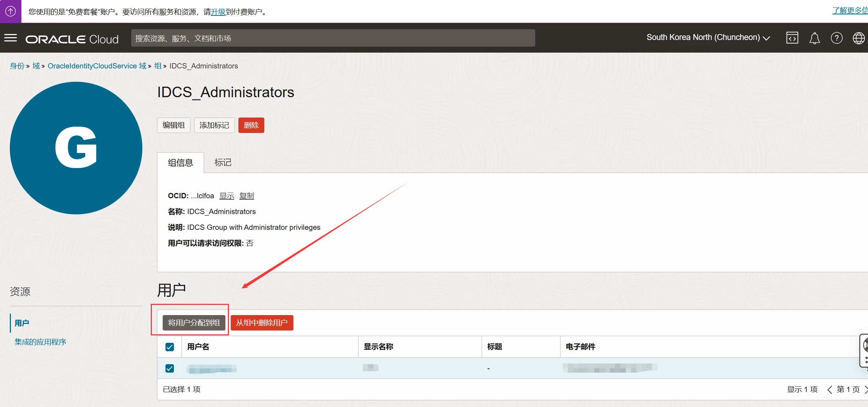Image resolution: width=868 pixels, height=407 pixels.
Task: Go to previous page chevron
Action: coord(829,389)
